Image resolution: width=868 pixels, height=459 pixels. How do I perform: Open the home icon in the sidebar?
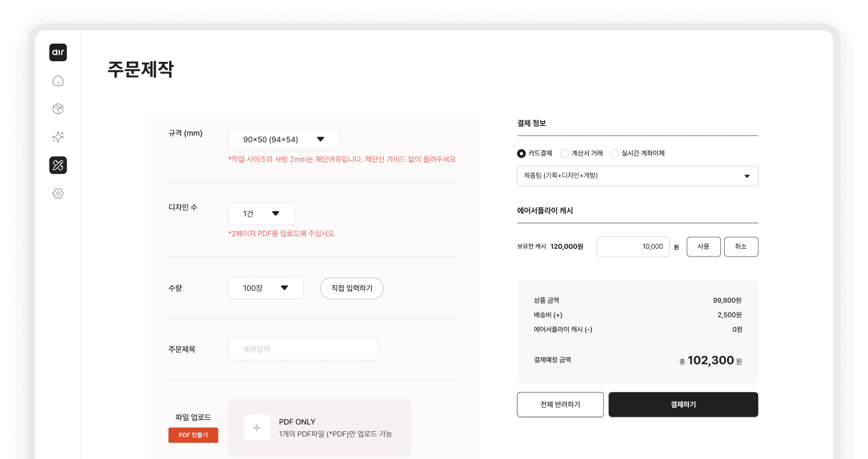pyautogui.click(x=58, y=81)
